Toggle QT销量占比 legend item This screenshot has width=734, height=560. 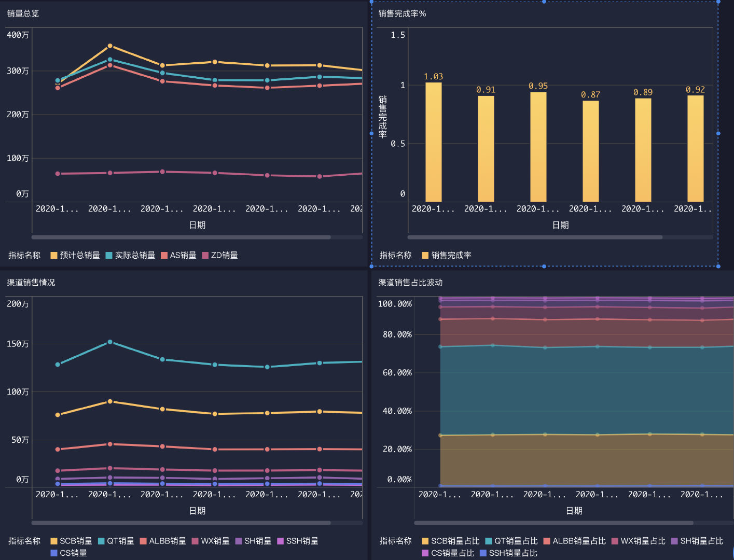point(511,541)
